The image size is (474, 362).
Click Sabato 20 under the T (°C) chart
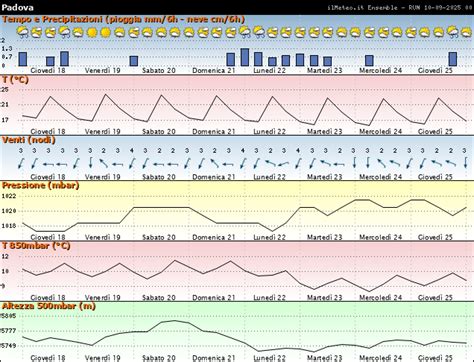tap(159, 132)
